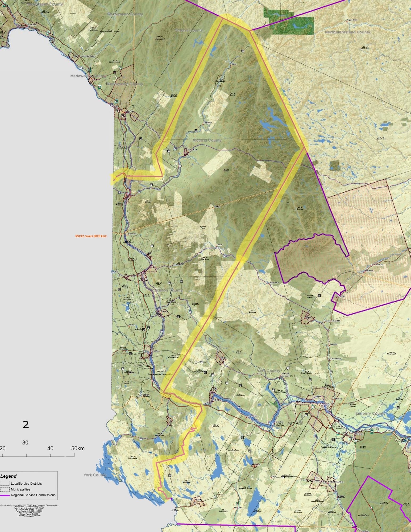Click the LSD of Maugerville label
Image resolution: width=411 pixels, height=532 pixels.
(x=392, y=353)
